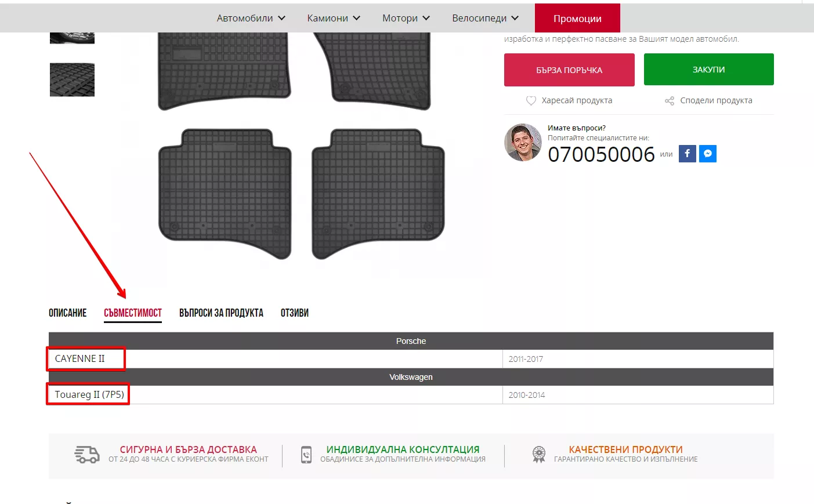Click the СИГУРНА И БЪРЗА ДОСТАВКА heading
The height and width of the screenshot is (504, 814).
point(188,449)
